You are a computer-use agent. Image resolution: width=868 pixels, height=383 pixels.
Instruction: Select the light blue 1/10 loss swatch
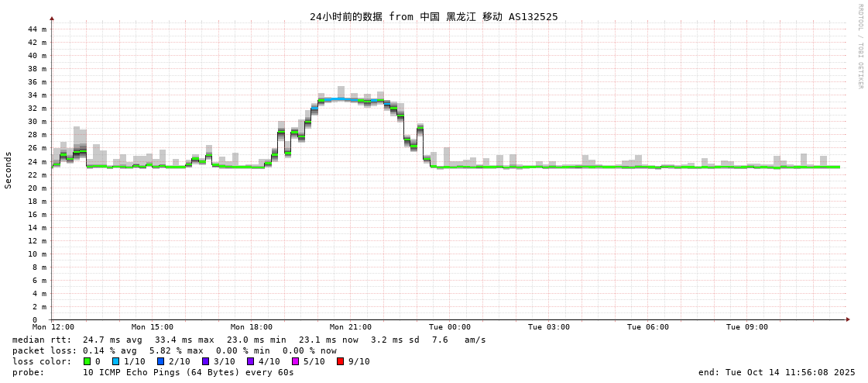click(x=116, y=361)
